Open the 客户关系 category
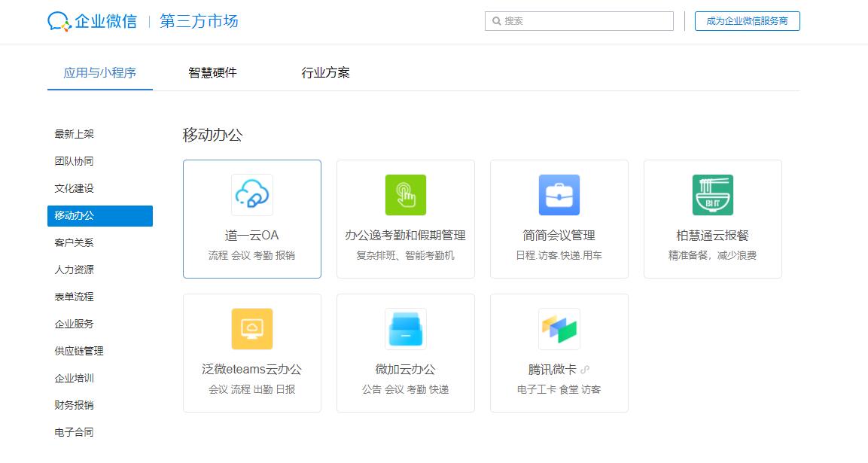 pyautogui.click(x=73, y=242)
